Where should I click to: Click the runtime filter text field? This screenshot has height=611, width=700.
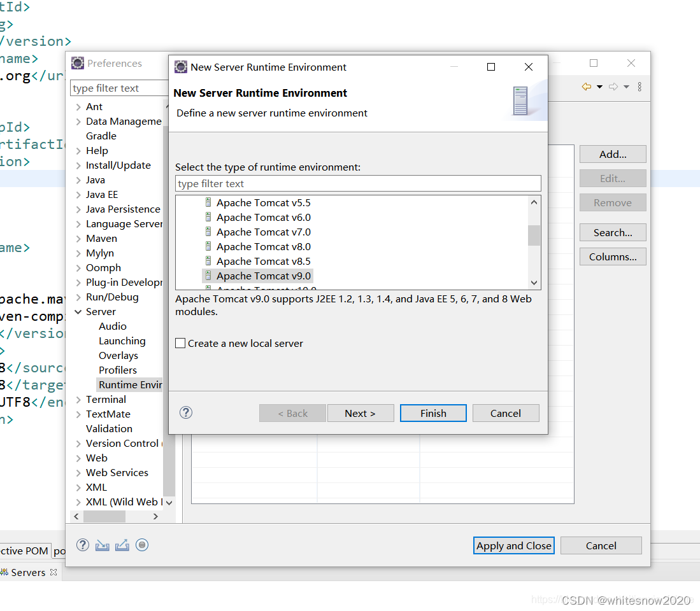pyautogui.click(x=357, y=183)
